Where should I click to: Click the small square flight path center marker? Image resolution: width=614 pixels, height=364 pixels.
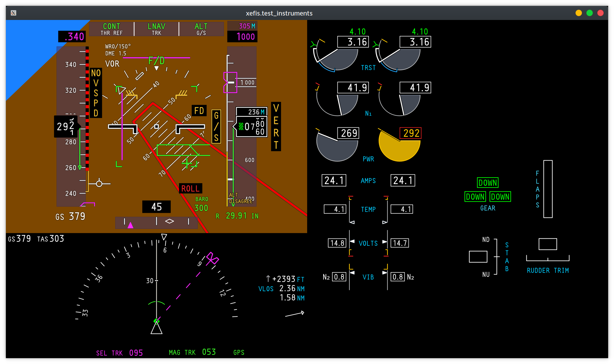pyautogui.click(x=156, y=127)
